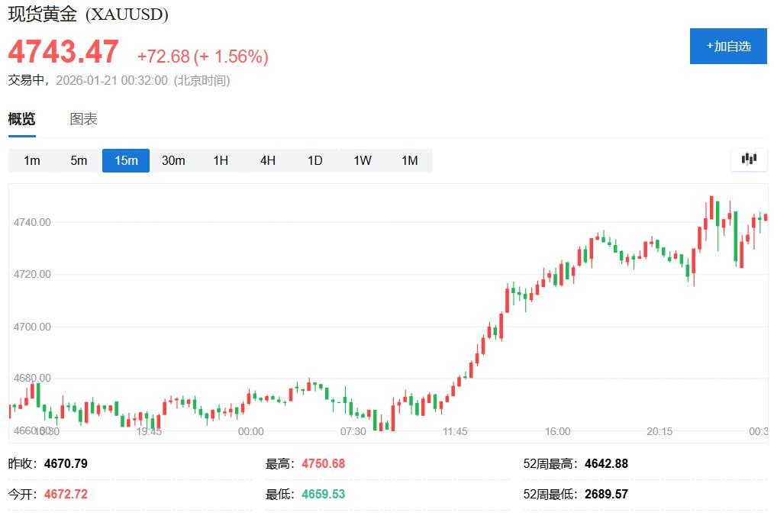This screenshot has width=774, height=532.
Task: Click the 11:45 time axis label
Action: [x=455, y=431]
